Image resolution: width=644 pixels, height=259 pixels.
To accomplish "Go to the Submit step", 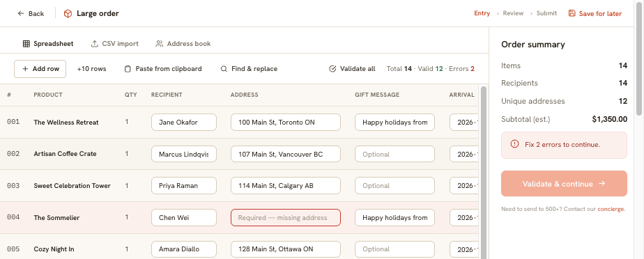I will click(546, 13).
